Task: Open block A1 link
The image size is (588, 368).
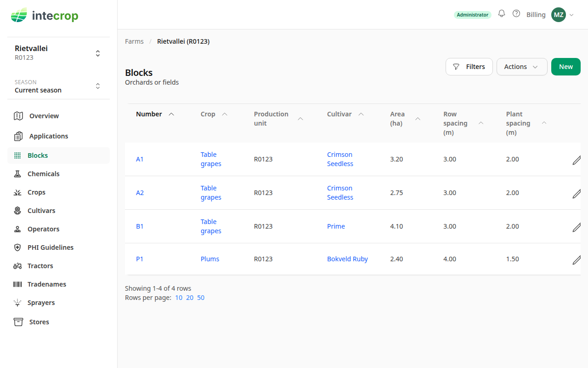Action: tap(140, 159)
